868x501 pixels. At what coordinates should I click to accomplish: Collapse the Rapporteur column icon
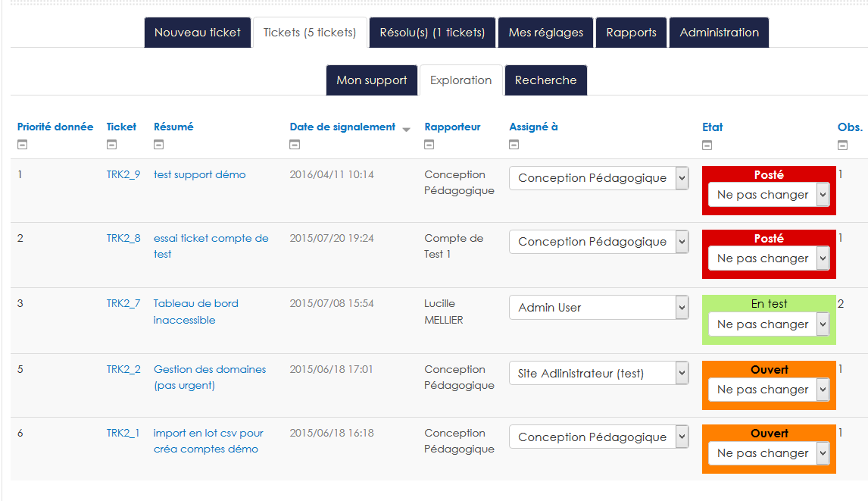429,145
